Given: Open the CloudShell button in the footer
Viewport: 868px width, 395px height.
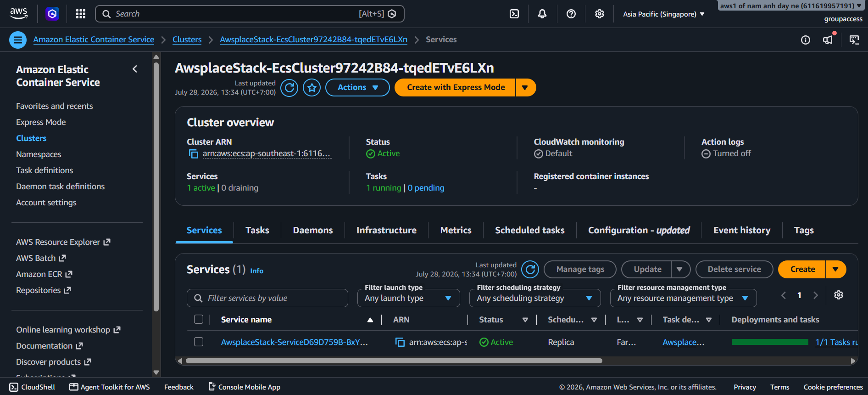Looking at the screenshot, I should [x=32, y=387].
